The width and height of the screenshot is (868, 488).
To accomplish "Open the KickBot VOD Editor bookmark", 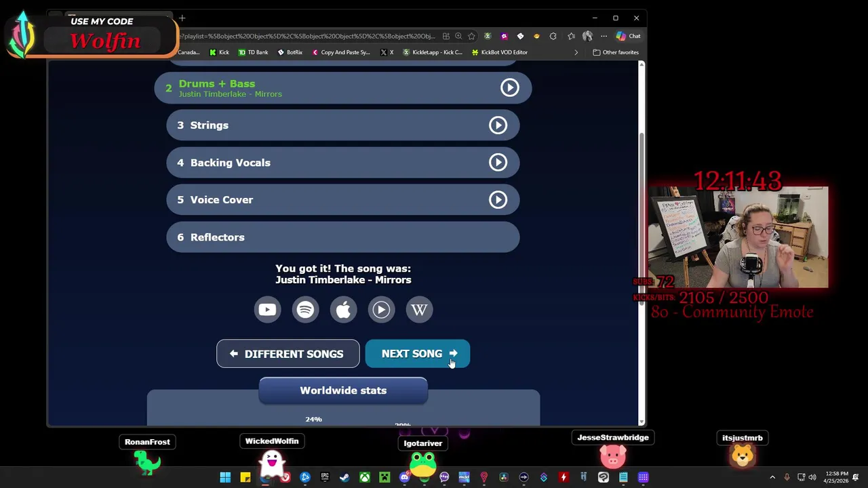I will 500,52.
